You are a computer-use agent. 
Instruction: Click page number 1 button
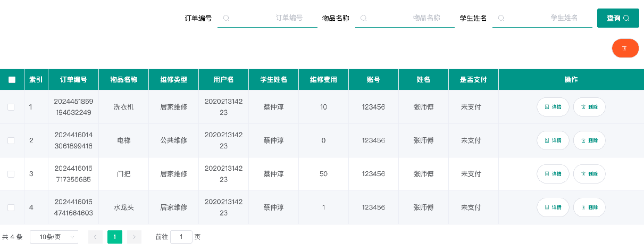pos(114,237)
